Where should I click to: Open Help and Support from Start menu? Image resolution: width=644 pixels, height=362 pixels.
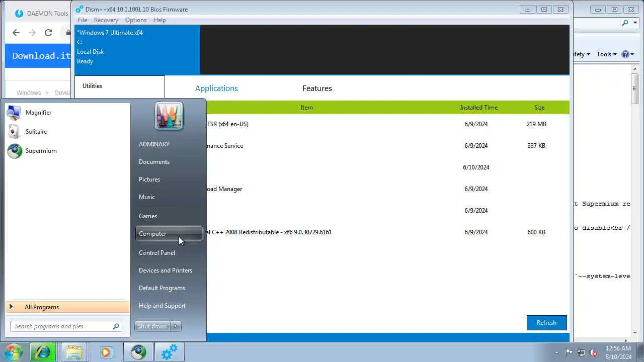[x=169, y=306]
